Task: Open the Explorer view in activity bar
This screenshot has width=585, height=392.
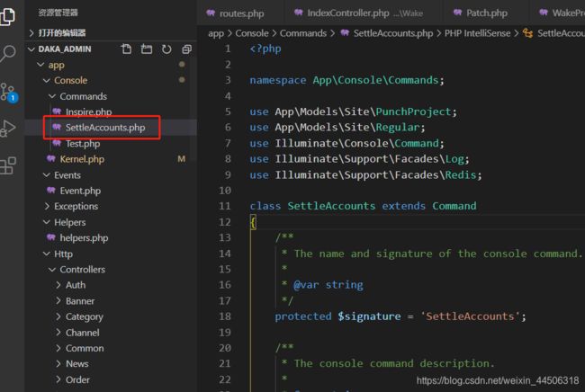Action: coord(7,16)
